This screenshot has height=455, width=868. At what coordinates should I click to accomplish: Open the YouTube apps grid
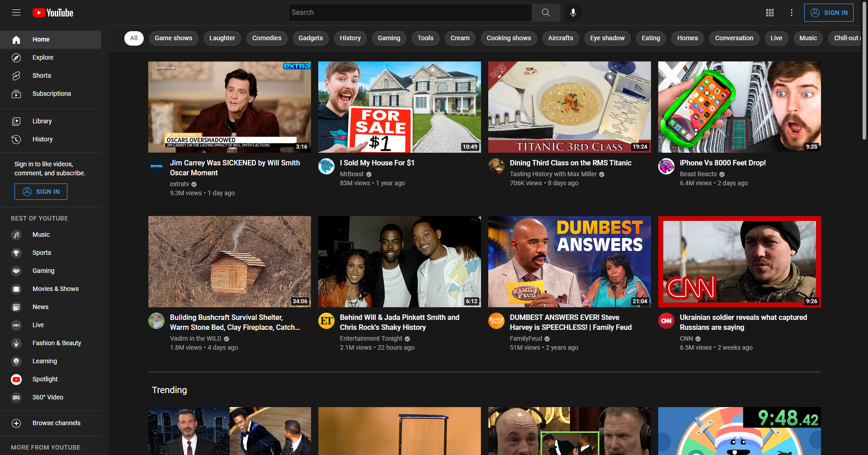point(770,13)
